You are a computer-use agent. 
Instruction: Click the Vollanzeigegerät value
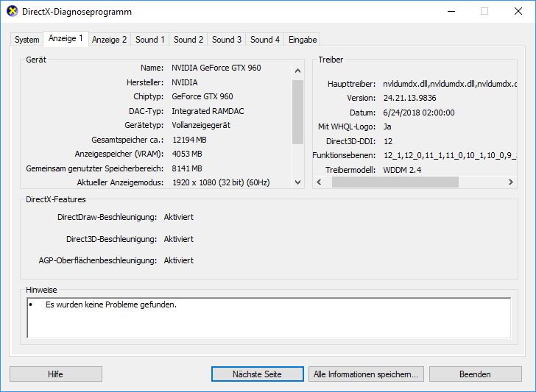[201, 125]
